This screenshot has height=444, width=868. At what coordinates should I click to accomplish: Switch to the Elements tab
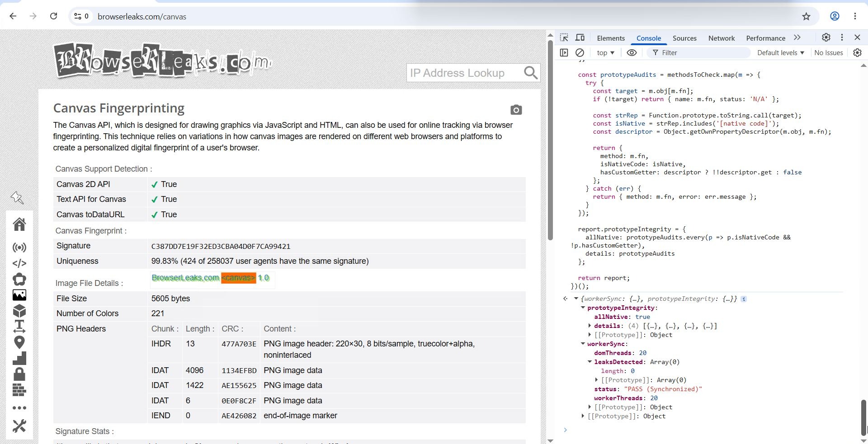[611, 38]
